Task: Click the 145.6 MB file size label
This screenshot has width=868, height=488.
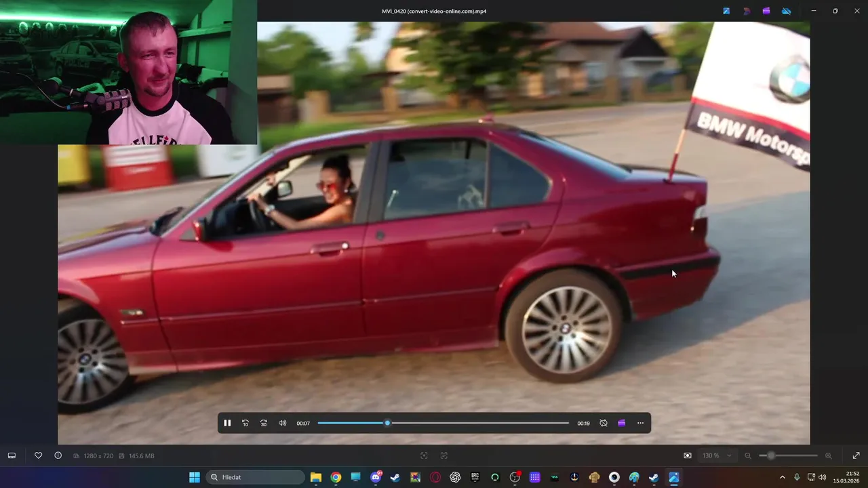Action: point(141,455)
